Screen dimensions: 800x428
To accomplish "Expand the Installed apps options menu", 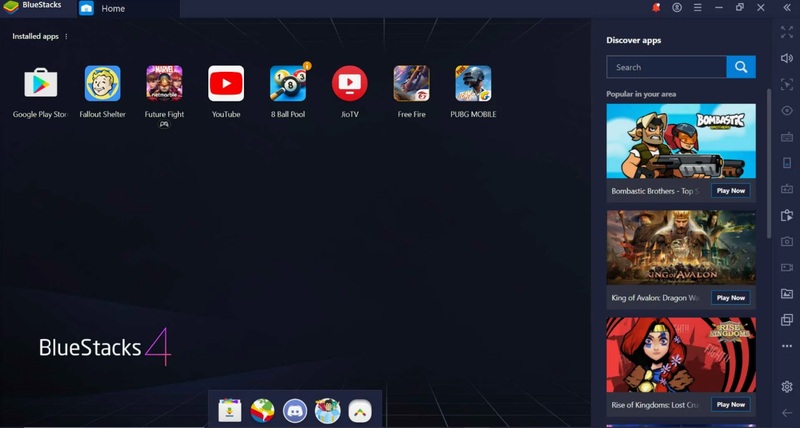I will pos(66,37).
